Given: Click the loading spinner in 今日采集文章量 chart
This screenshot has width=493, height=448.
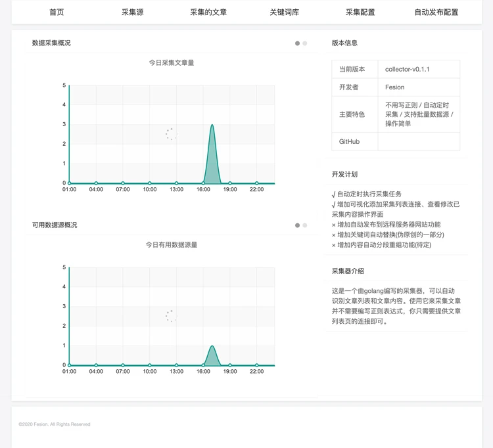Looking at the screenshot, I should coord(171,134).
